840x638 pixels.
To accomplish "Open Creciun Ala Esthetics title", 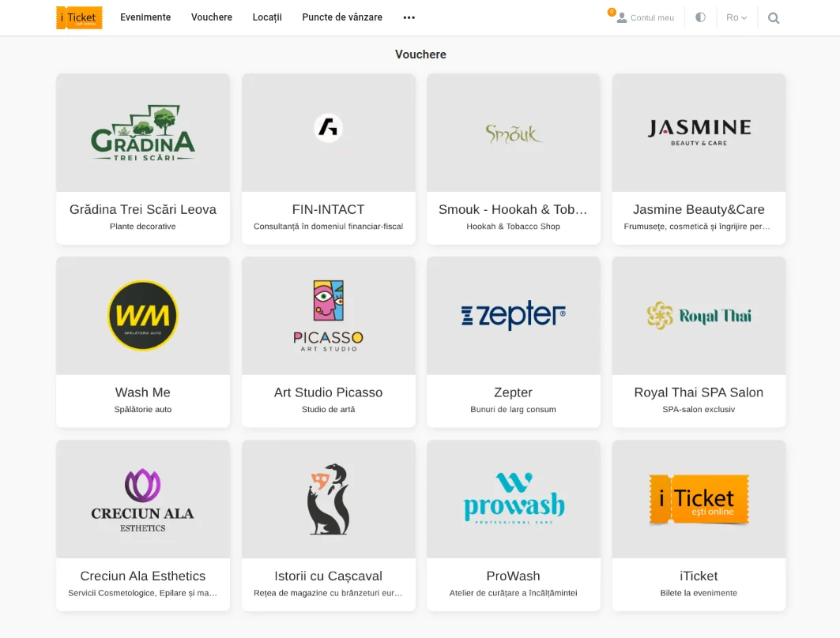I will pyautogui.click(x=143, y=576).
